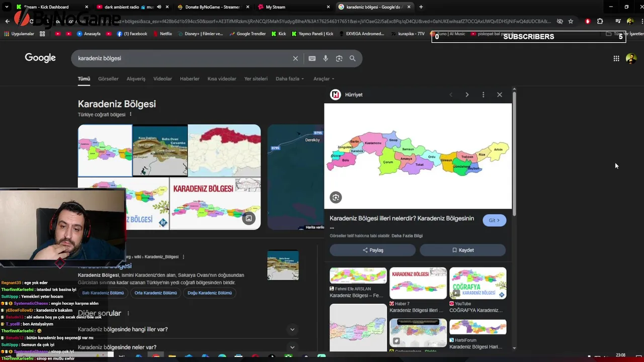Clear the search box with X icon
The image size is (644, 362).
coord(295,58)
